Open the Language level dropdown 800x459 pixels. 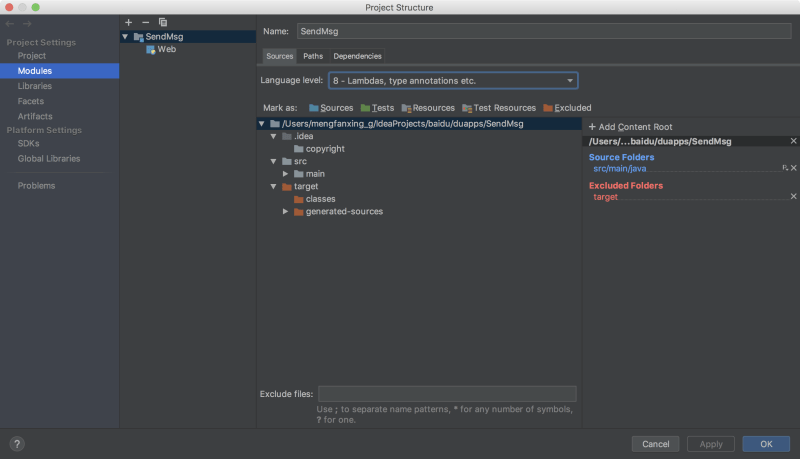click(x=453, y=81)
